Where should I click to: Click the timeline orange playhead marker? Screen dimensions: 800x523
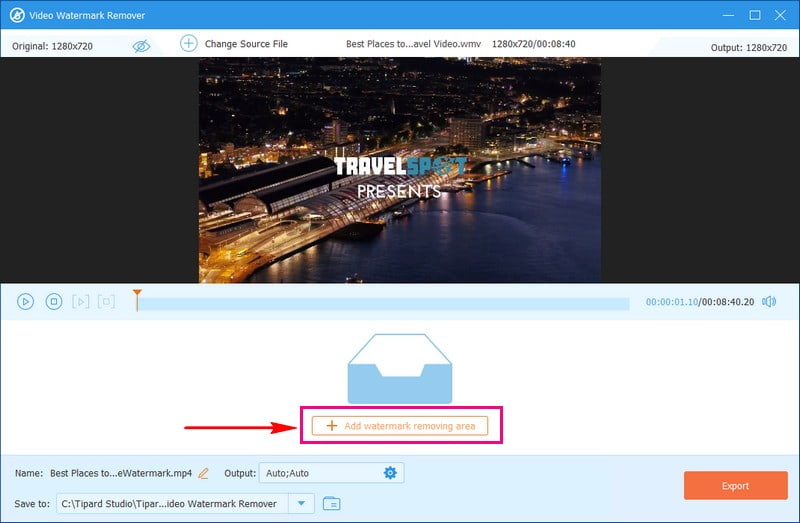(138, 297)
